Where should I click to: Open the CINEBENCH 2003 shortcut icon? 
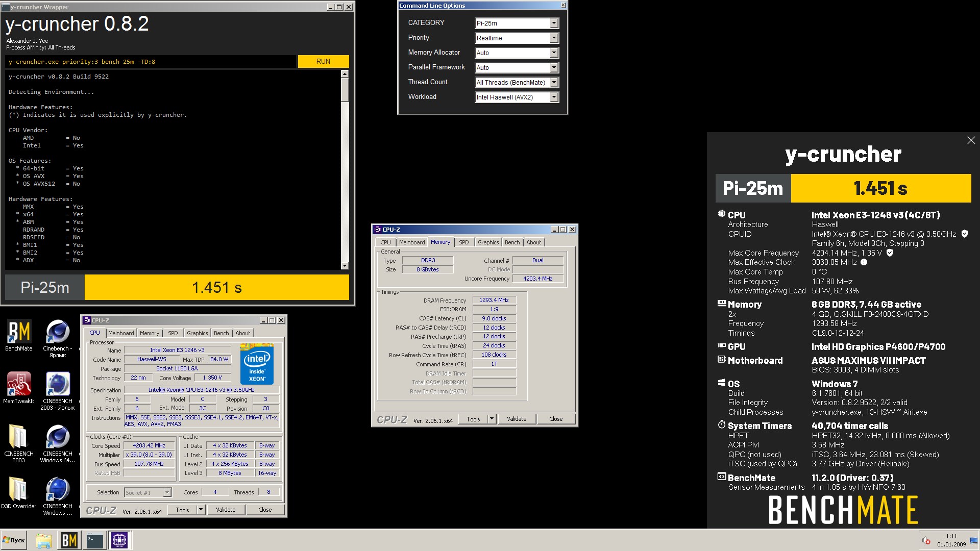[58, 391]
